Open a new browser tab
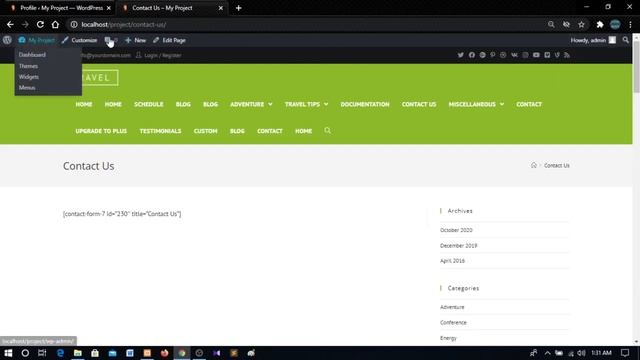 tap(238, 8)
